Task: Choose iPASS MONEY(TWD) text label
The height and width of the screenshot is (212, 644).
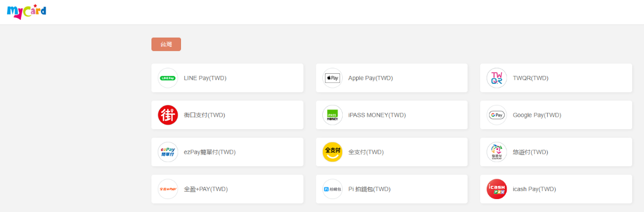Action: point(377,115)
